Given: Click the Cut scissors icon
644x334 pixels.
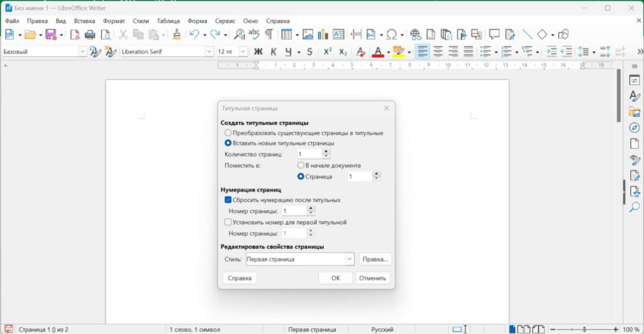Looking at the screenshot, I should click(123, 35).
